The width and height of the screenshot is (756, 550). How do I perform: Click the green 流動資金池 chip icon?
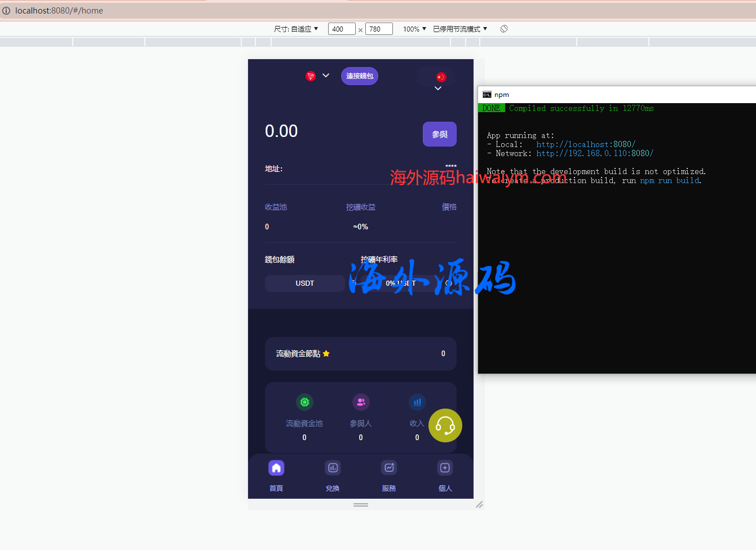(x=304, y=402)
